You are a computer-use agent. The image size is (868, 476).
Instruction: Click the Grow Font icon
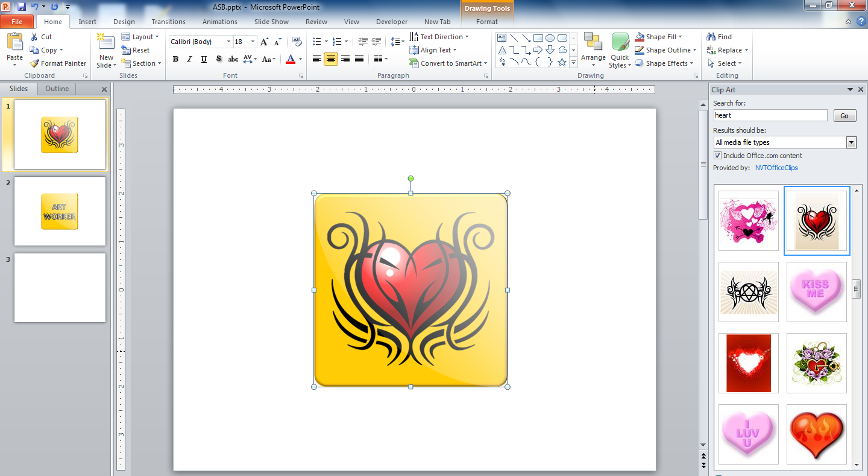(x=264, y=42)
